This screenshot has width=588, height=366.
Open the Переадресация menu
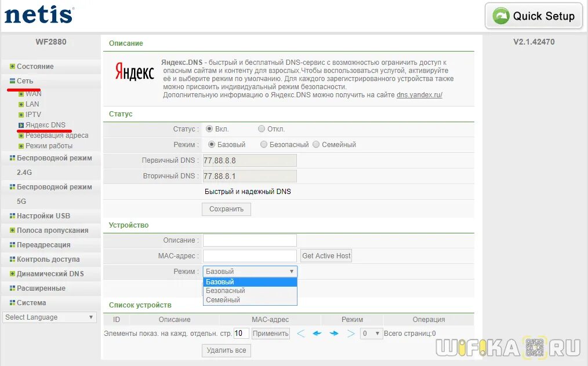43,244
